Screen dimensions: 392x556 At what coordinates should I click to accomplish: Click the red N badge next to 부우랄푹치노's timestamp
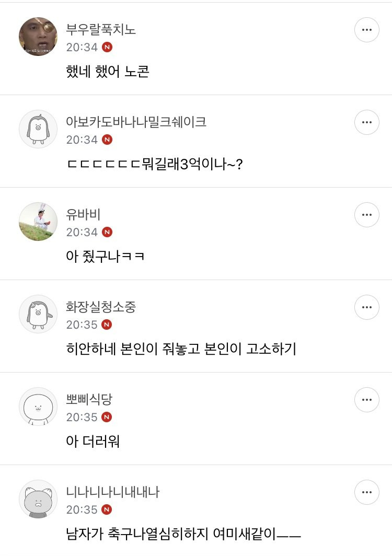coord(107,47)
